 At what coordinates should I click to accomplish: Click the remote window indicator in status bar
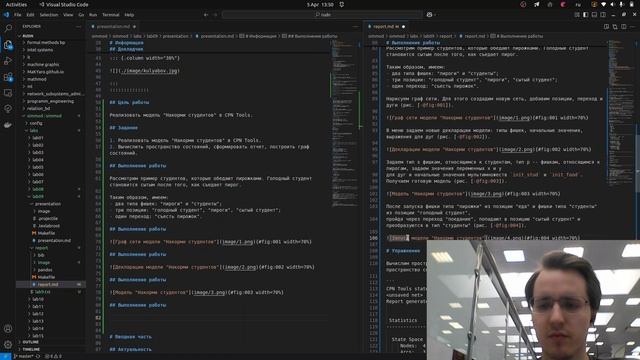point(5,356)
